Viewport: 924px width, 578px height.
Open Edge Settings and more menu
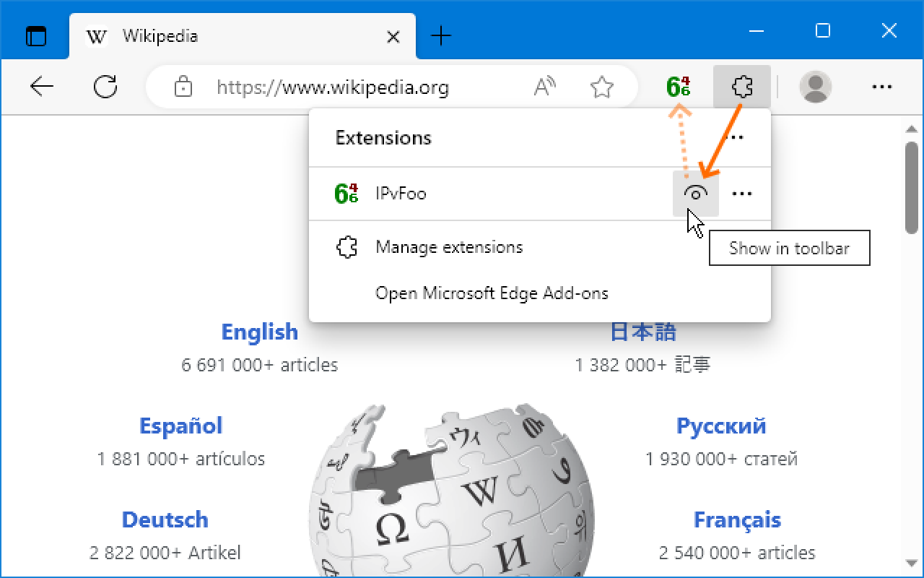tap(882, 87)
